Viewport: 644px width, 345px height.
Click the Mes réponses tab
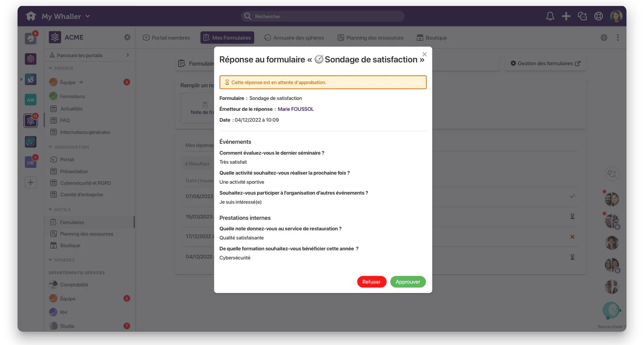tap(199, 145)
